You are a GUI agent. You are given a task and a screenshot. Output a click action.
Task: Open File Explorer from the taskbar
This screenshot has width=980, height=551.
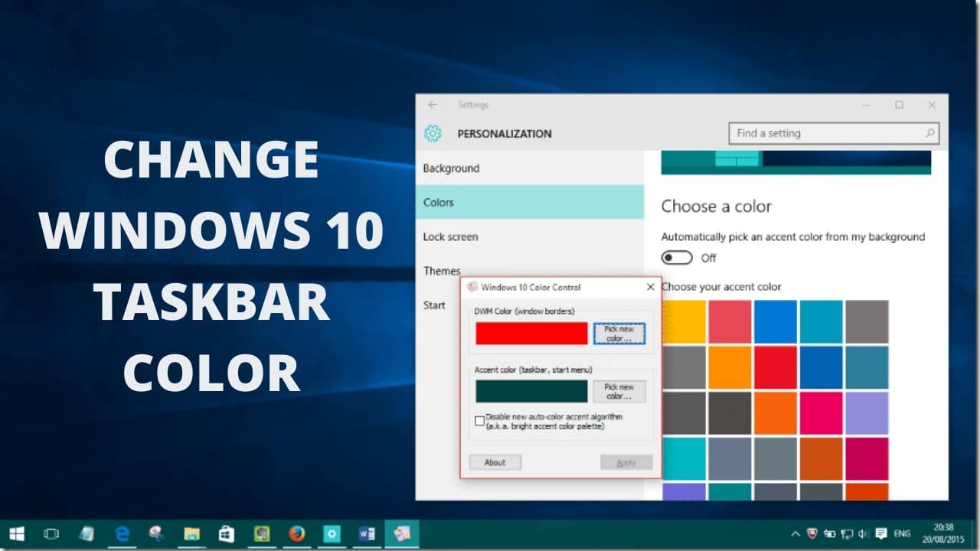tap(191, 533)
